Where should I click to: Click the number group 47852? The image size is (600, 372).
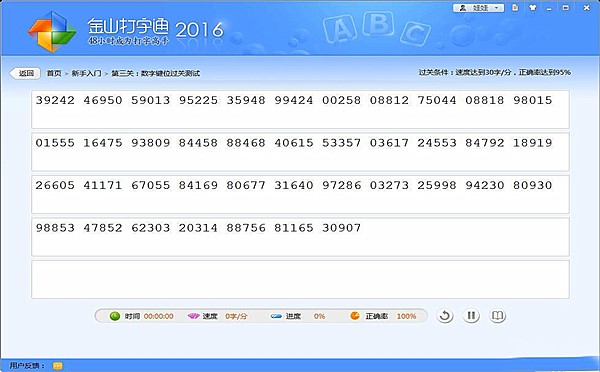point(103,228)
